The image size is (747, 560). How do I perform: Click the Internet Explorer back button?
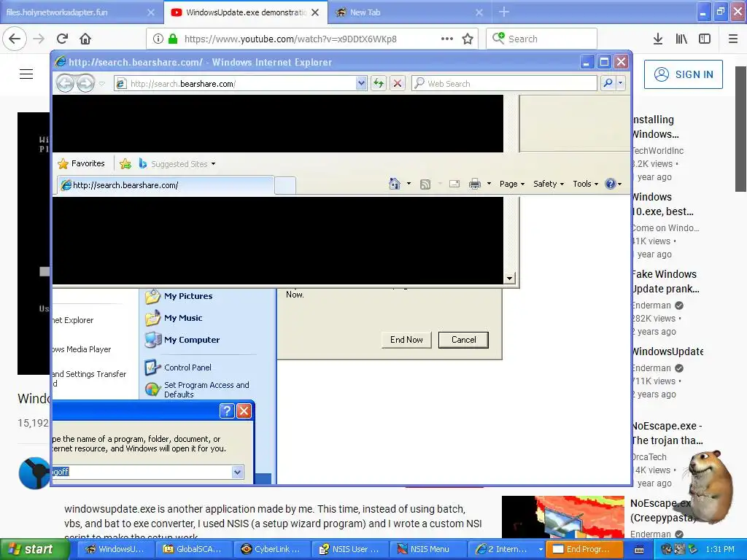click(65, 83)
